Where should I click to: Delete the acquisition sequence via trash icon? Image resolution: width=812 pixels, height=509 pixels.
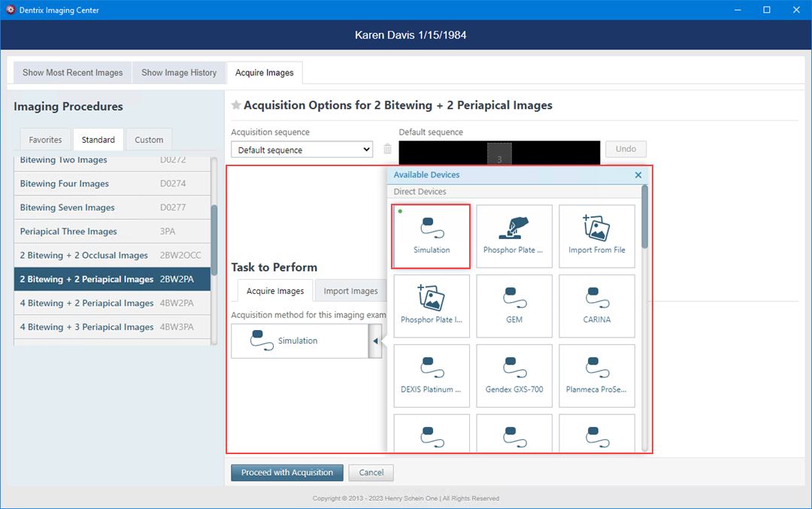[388, 150]
